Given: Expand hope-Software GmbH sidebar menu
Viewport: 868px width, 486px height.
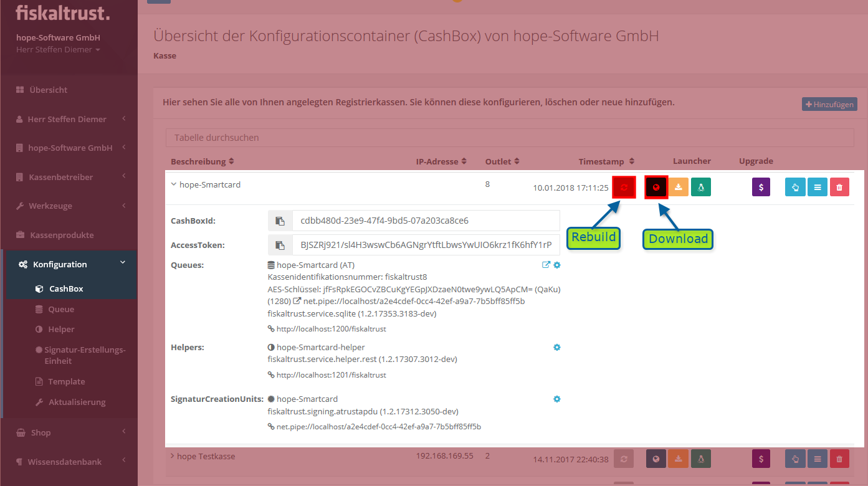Looking at the screenshot, I should (69, 148).
